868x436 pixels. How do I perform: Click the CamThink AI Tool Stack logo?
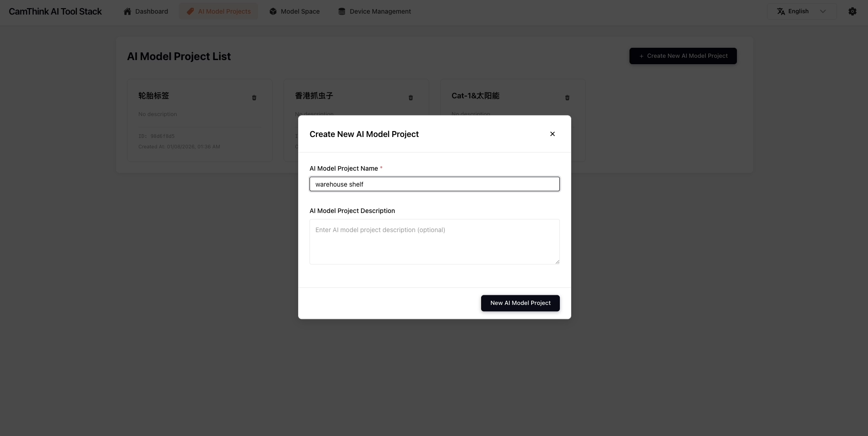tap(56, 11)
